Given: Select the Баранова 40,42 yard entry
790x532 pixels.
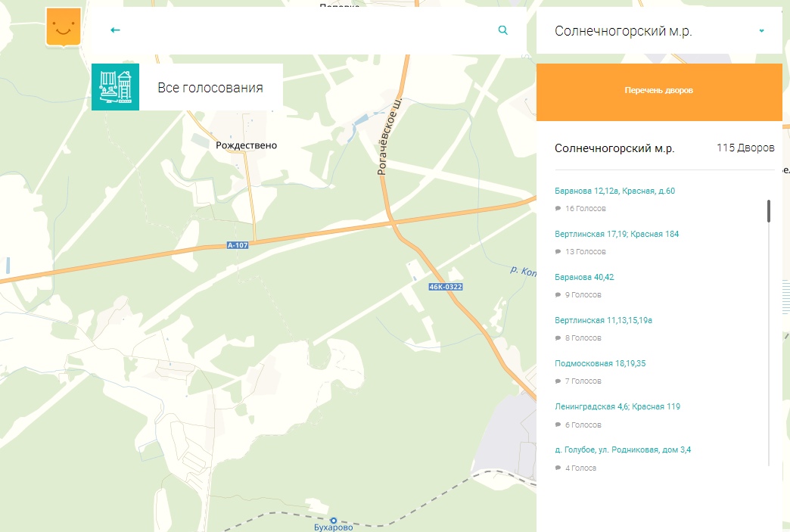Looking at the screenshot, I should pyautogui.click(x=584, y=277).
